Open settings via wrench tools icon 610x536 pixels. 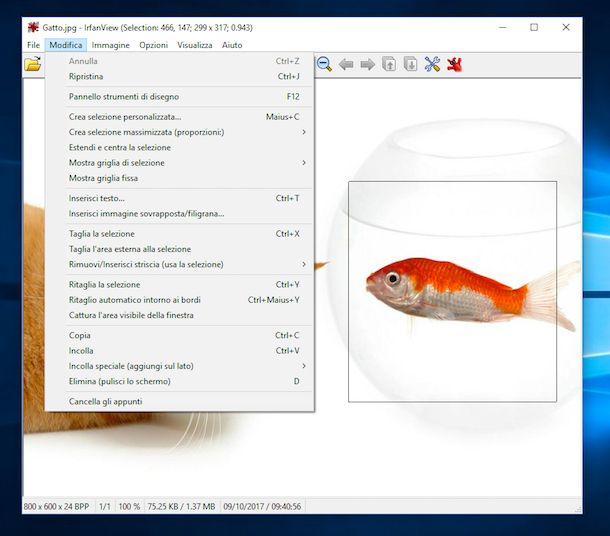[x=432, y=64]
